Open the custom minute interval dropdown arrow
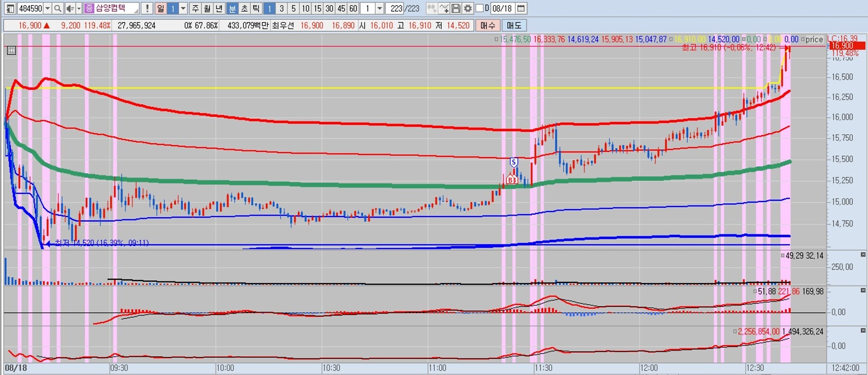 tap(380, 8)
